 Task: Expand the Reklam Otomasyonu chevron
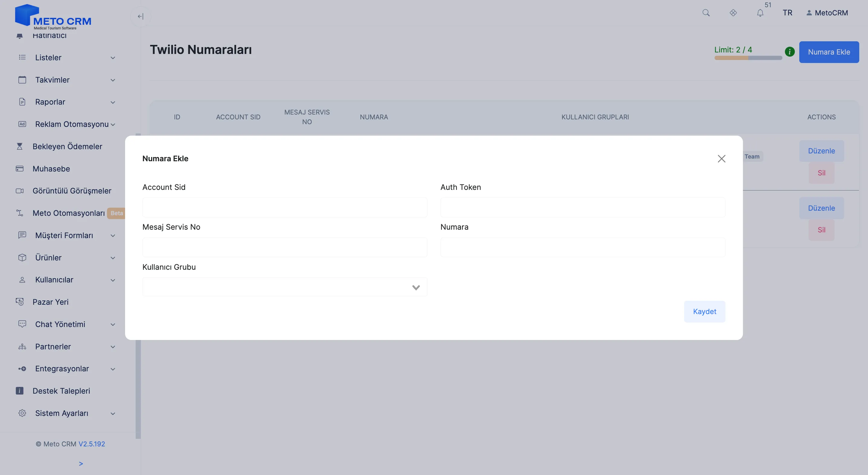pyautogui.click(x=113, y=125)
